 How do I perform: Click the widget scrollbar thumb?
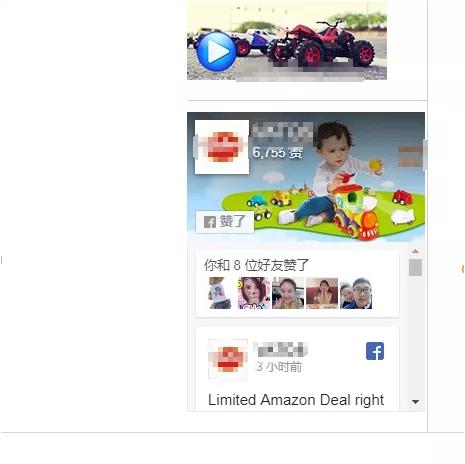click(x=415, y=267)
